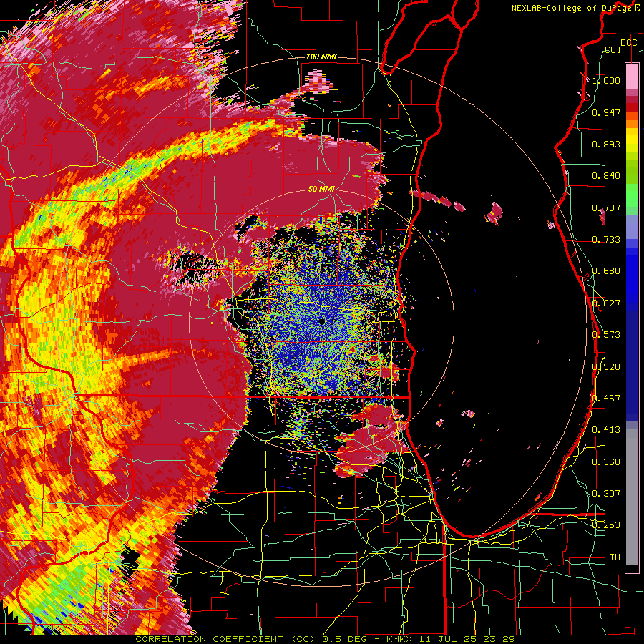Select the 50 NMI range ring label
Screen dimensions: 644x644
click(x=321, y=190)
